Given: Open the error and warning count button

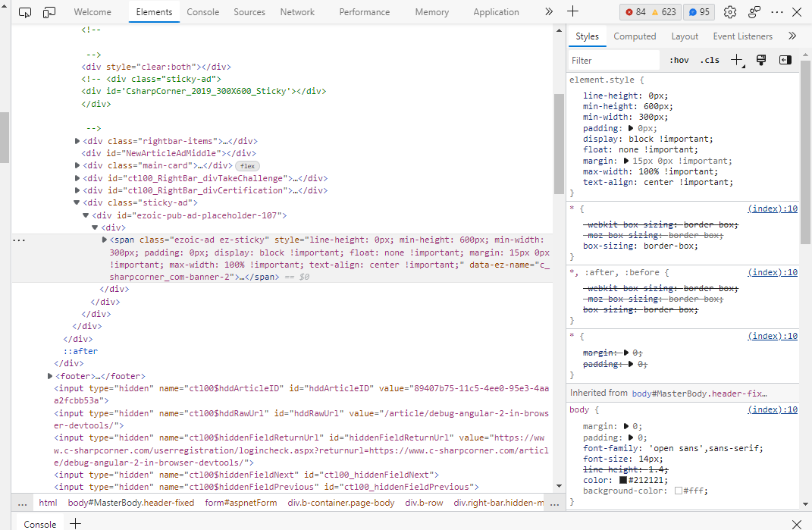Looking at the screenshot, I should 649,12.
